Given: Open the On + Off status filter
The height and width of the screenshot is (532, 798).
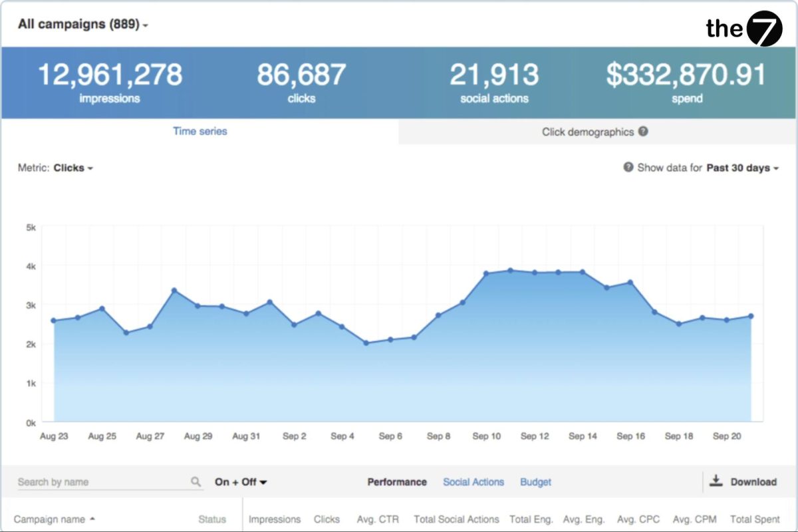Looking at the screenshot, I should click(x=241, y=482).
